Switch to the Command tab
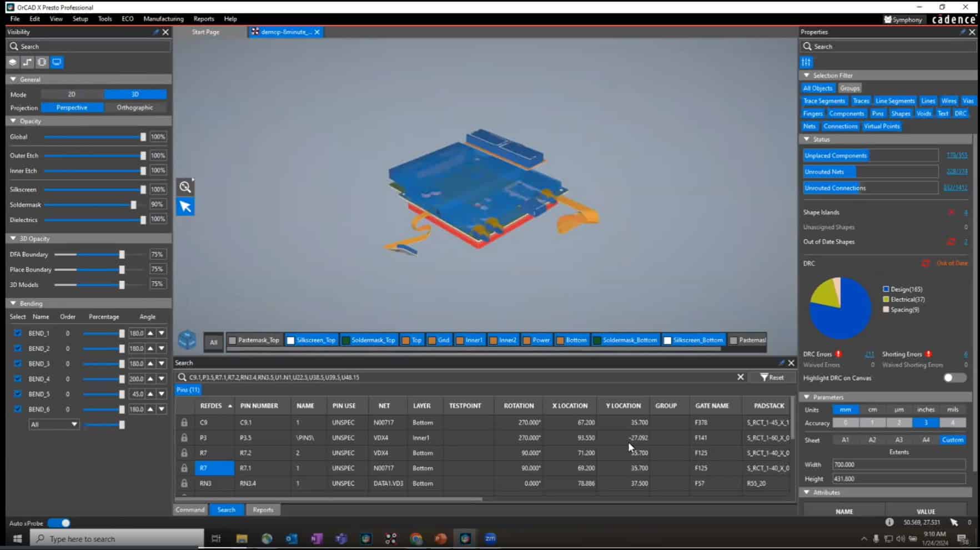 [x=190, y=509]
